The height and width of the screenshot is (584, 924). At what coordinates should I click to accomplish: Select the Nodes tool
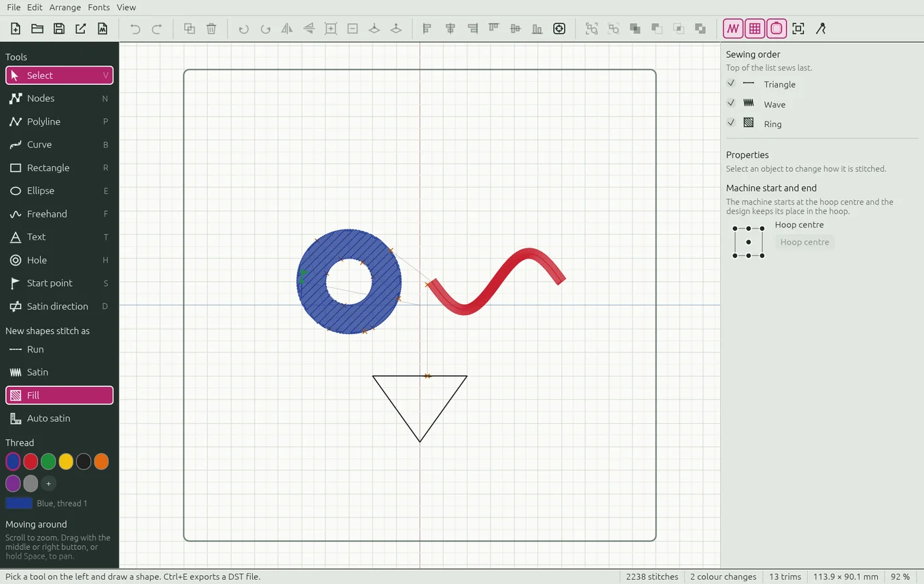point(59,98)
